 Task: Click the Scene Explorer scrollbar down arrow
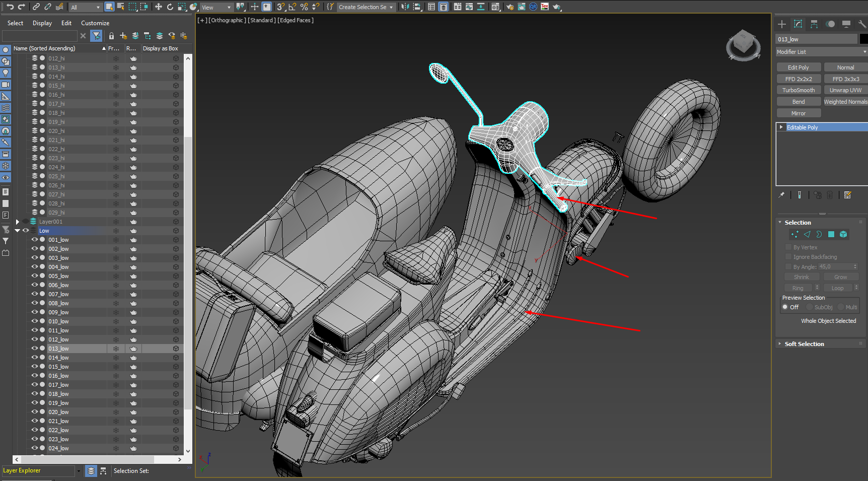(188, 451)
